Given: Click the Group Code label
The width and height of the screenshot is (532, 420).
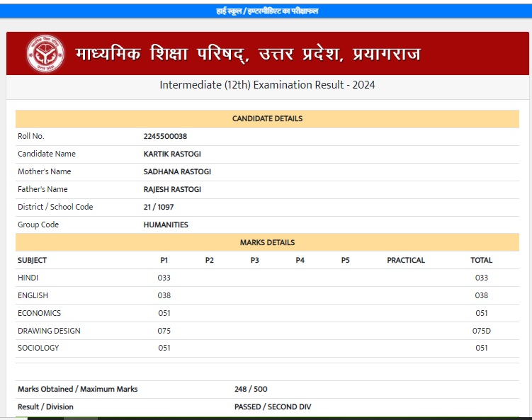Looking at the screenshot, I should click(38, 225).
